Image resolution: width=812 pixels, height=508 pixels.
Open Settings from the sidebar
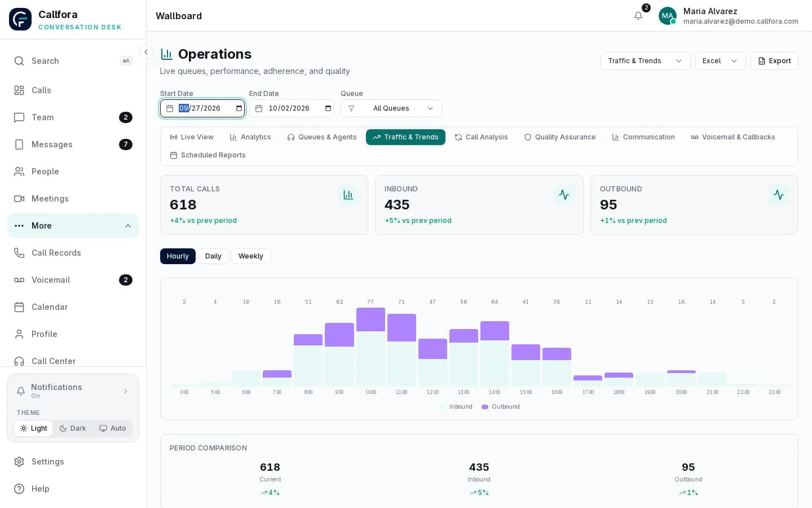[x=73, y=462]
